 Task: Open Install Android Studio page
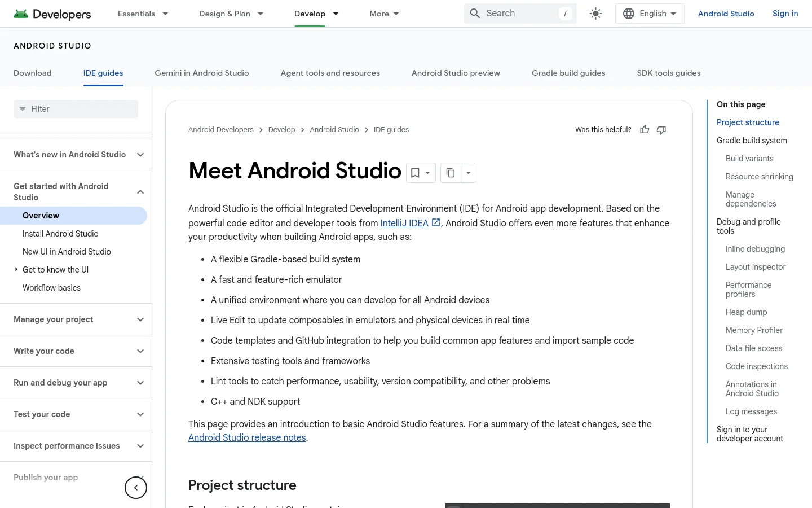pos(60,234)
